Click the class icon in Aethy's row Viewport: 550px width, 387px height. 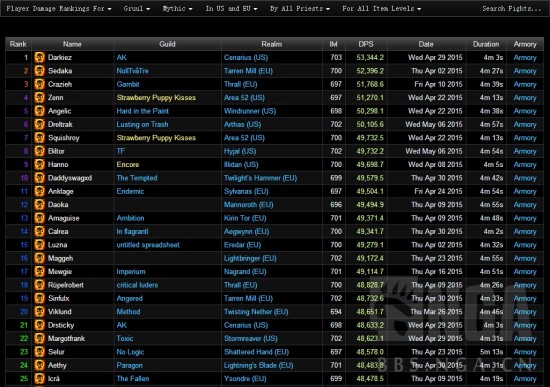point(39,365)
